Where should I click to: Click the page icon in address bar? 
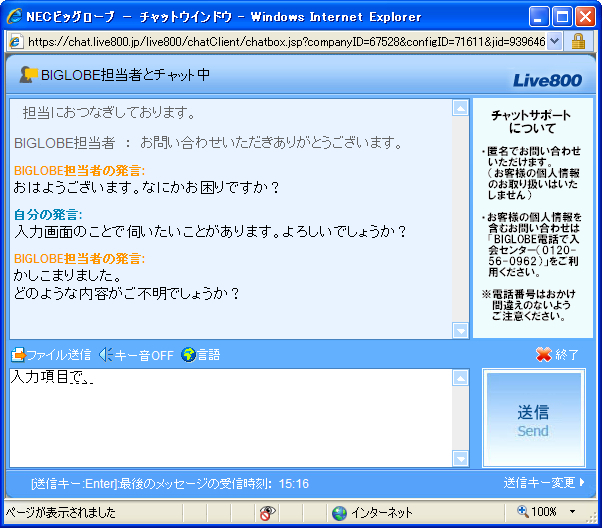[x=15, y=41]
